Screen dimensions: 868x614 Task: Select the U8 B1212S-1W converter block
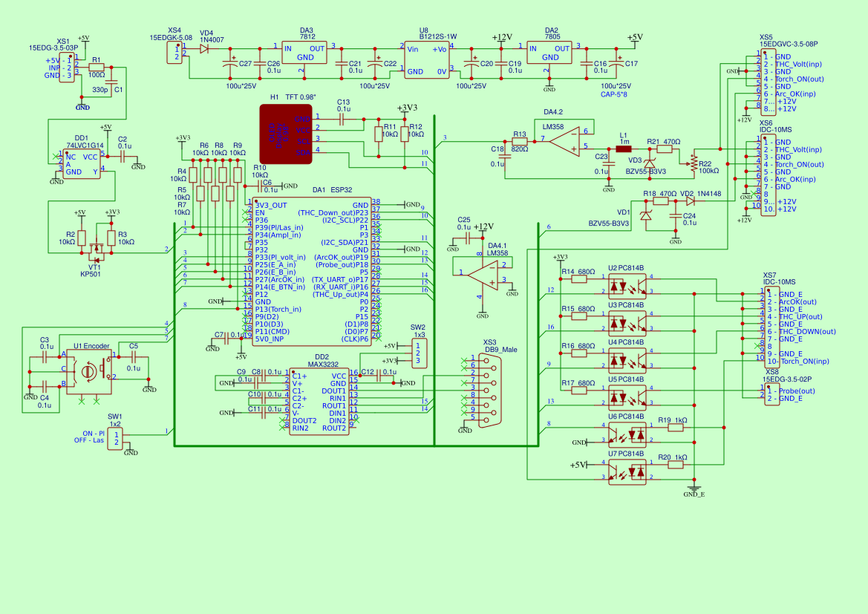pos(426,60)
